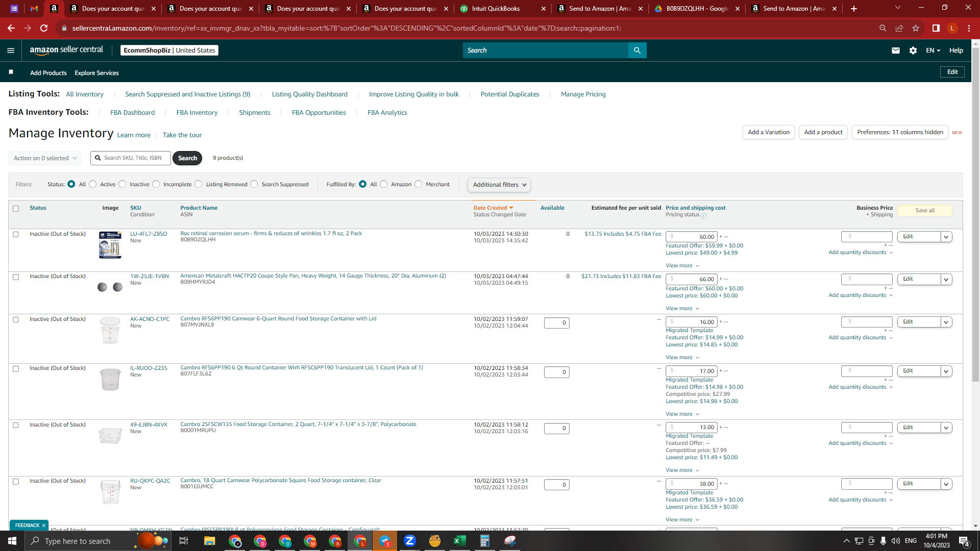Click the magnifier search button in header
This screenshot has width=980, height=551.
coord(637,50)
